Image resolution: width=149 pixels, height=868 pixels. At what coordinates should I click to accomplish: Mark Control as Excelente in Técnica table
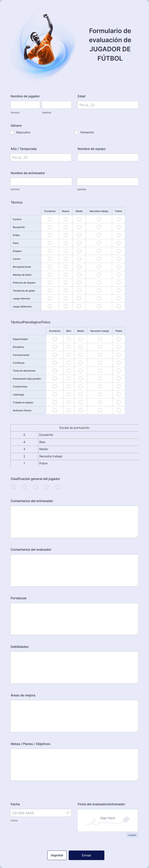click(x=50, y=219)
